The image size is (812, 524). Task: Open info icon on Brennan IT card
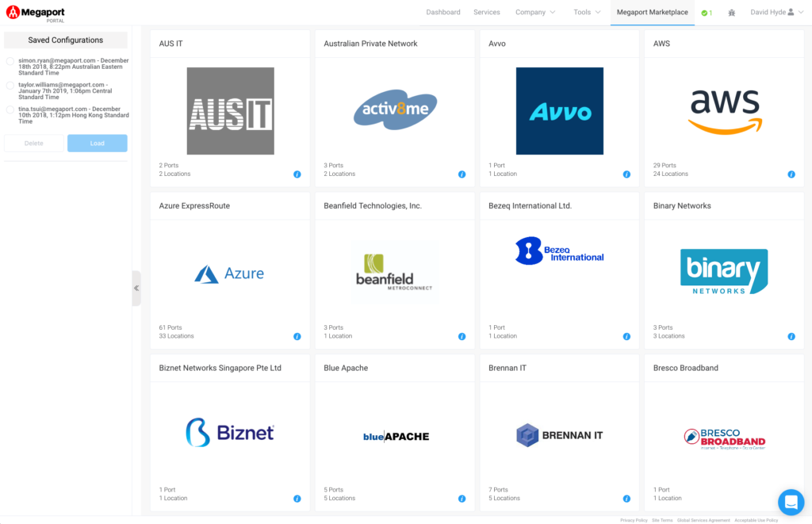pyautogui.click(x=626, y=499)
